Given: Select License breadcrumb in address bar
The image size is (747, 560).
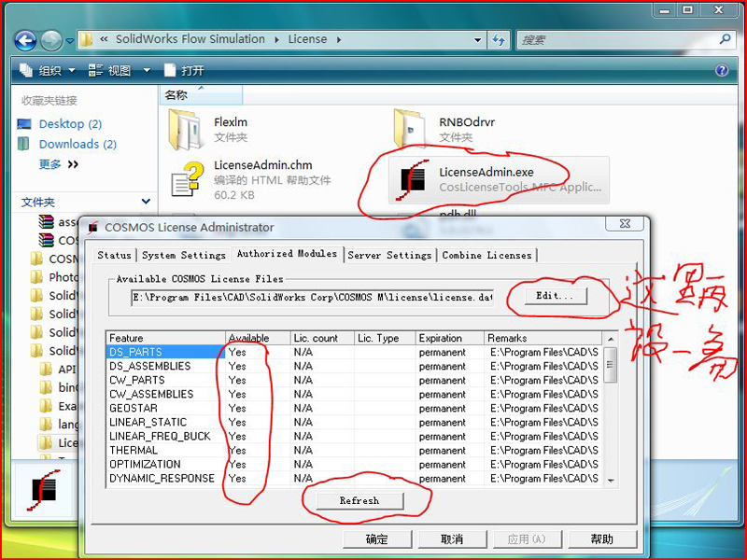Looking at the screenshot, I should click(307, 39).
